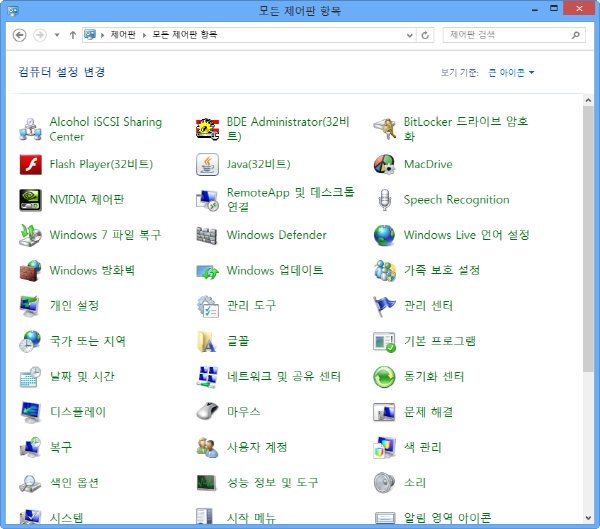The width and height of the screenshot is (600, 529).
Task: Open the network and sharing center icon
Action: click(x=207, y=377)
